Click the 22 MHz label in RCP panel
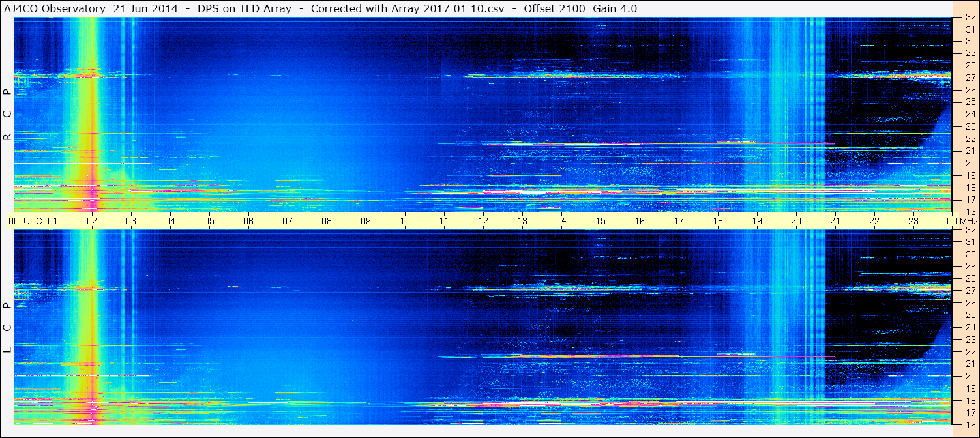This screenshot has width=980, height=438. point(970,139)
